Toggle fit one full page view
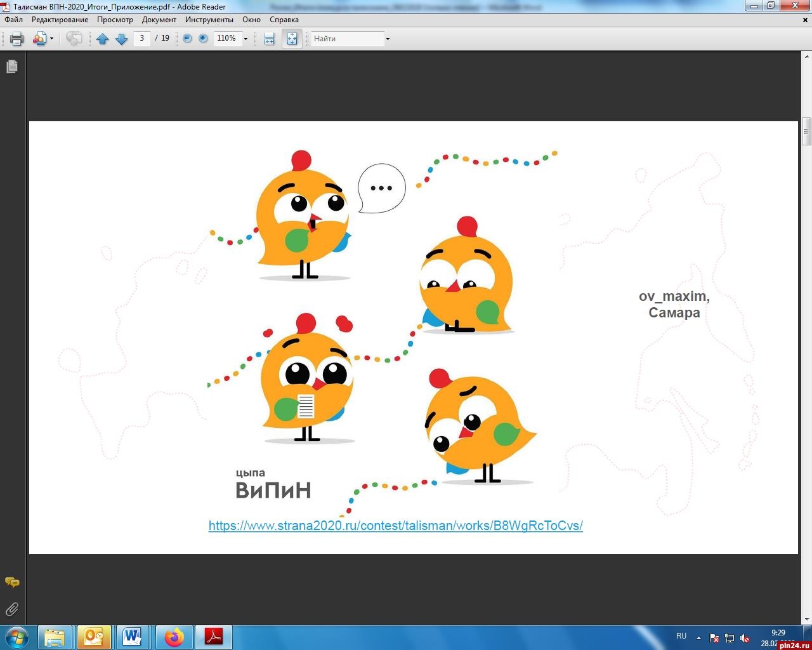The image size is (812, 650). (x=292, y=39)
